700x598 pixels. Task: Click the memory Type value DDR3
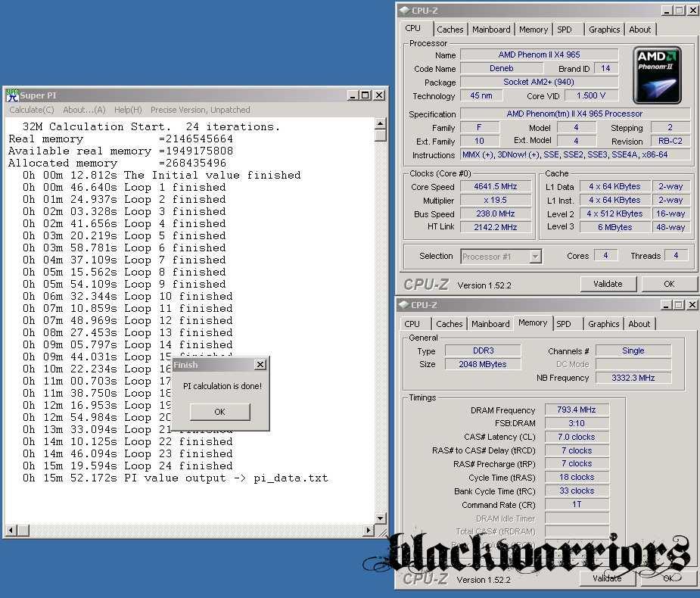483,350
